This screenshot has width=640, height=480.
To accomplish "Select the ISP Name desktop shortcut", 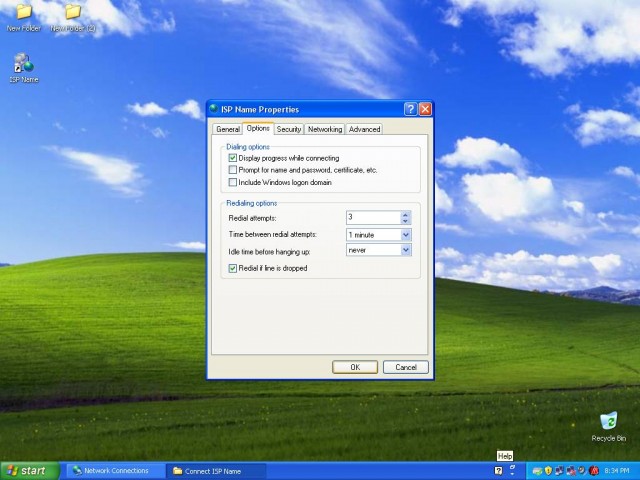I will (x=24, y=68).
